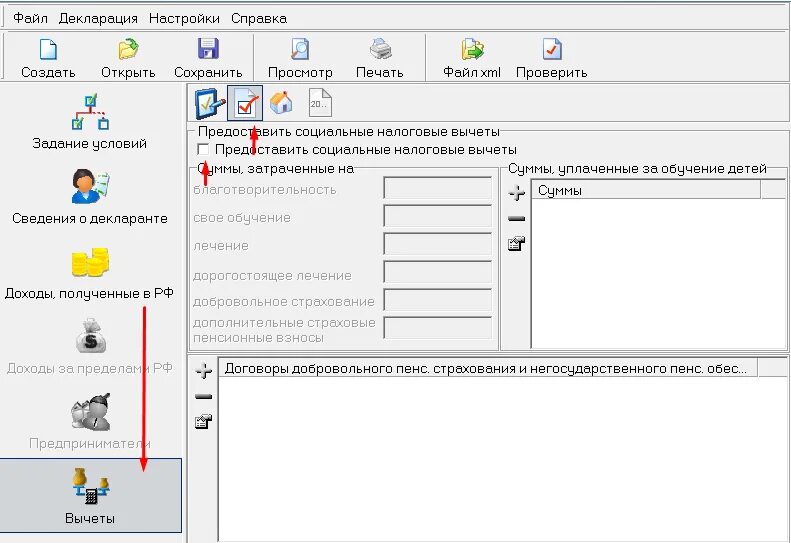Click the дорогостоящее лечение amount field
The width and height of the screenshot is (791, 543).
pos(437,273)
